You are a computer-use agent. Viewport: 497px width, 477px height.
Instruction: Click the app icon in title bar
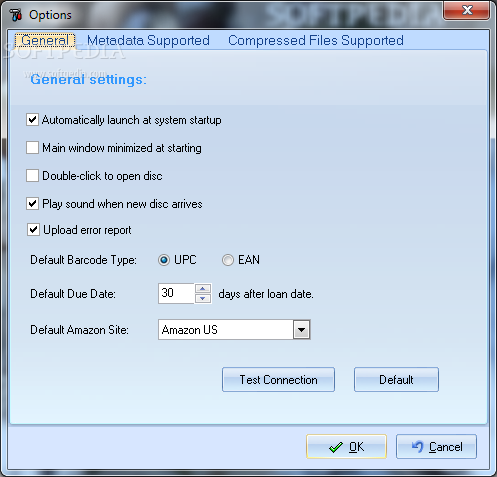pyautogui.click(x=15, y=14)
